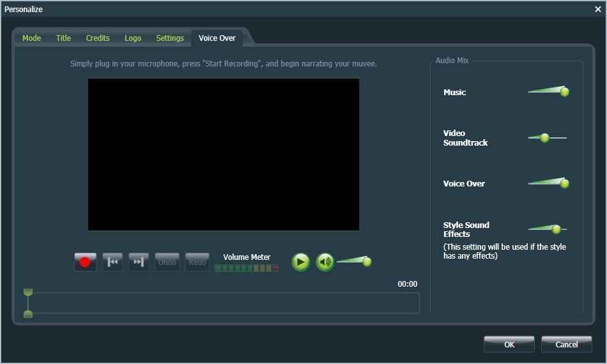The width and height of the screenshot is (607, 364).
Task: Click the green play button
Action: [301, 262]
